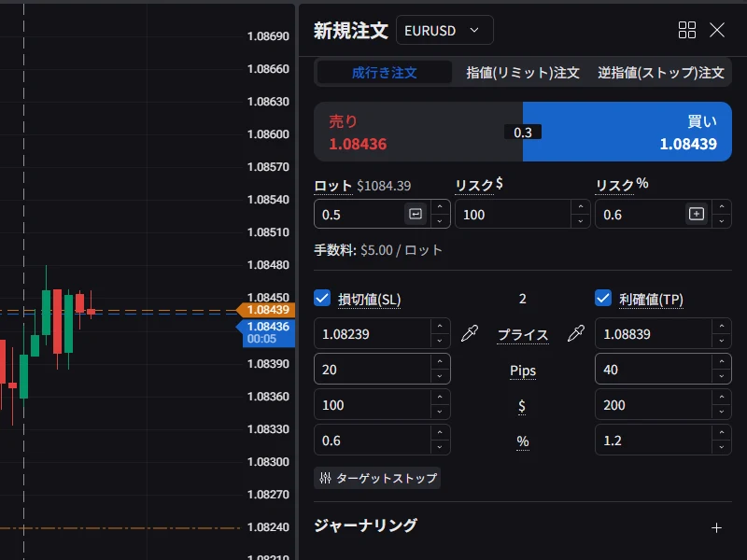
Task: Decrease SL pips 20 with down arrow
Action: [x=440, y=376]
